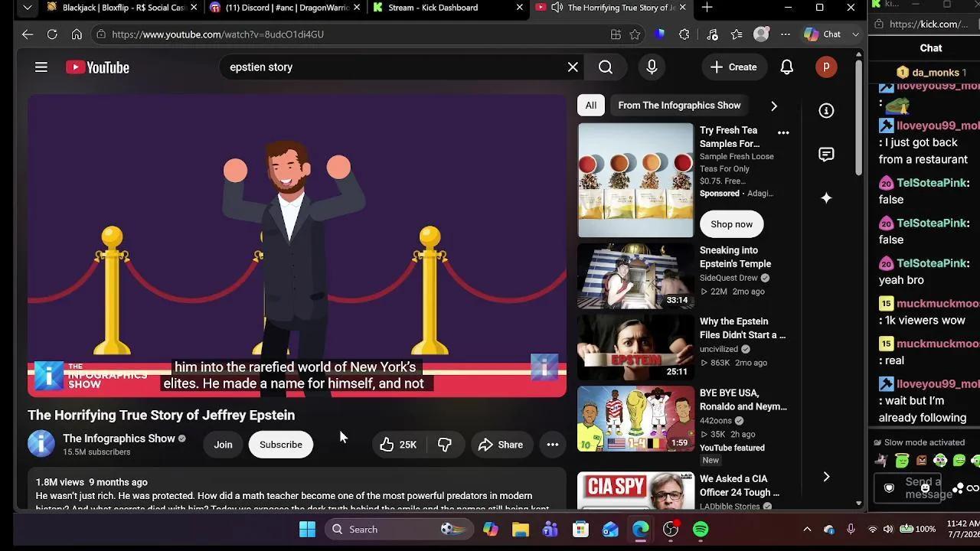This screenshot has height=551, width=980.
Task: Refresh the page with the browser reload icon
Action: (x=52, y=34)
